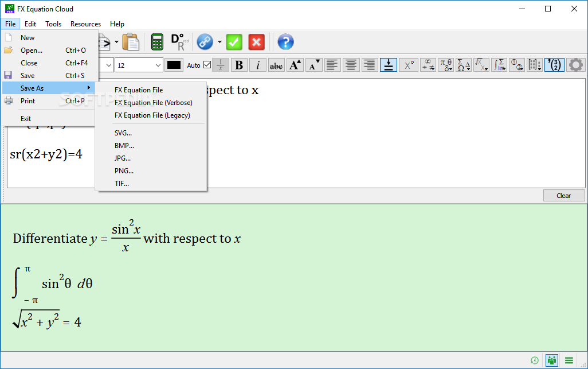This screenshot has height=369, width=588.
Task: Open the File menu
Action: click(10, 24)
